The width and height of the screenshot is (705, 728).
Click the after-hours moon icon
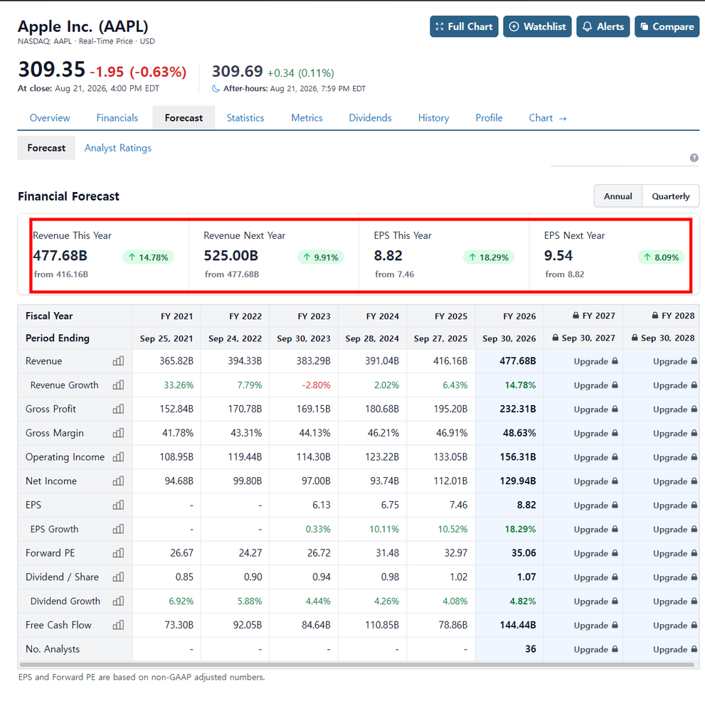tap(216, 88)
